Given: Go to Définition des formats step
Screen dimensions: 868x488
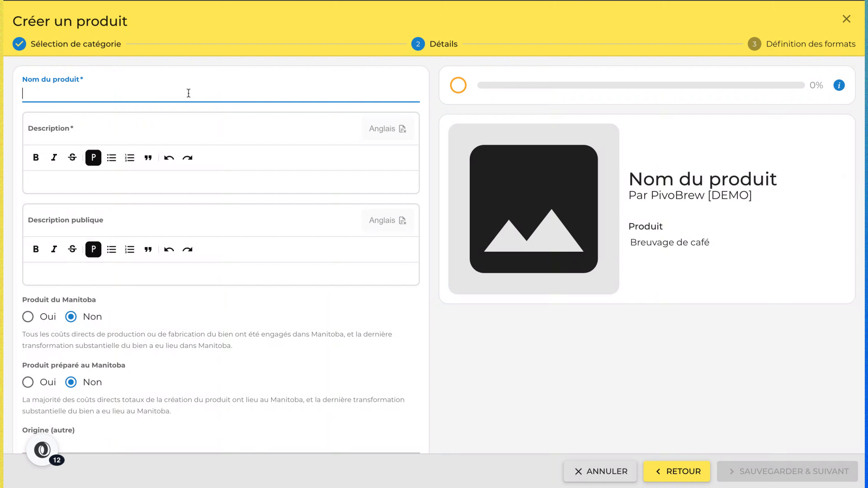Looking at the screenshot, I should 802,44.
